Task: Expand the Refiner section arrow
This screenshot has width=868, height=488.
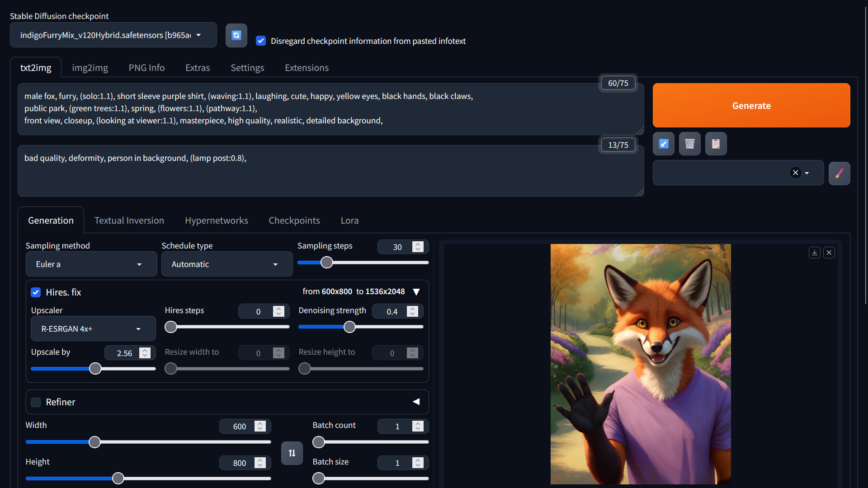Action: [416, 402]
